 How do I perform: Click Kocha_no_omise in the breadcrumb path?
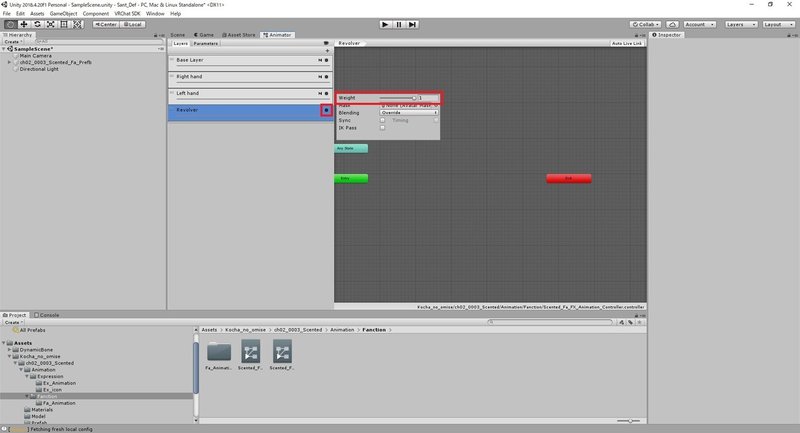pyautogui.click(x=245, y=330)
